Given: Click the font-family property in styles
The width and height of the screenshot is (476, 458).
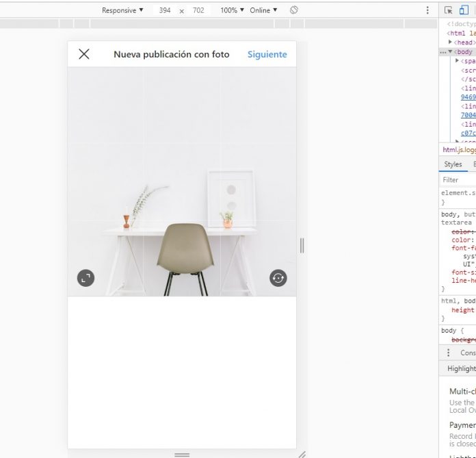Looking at the screenshot, I should tap(464, 248).
